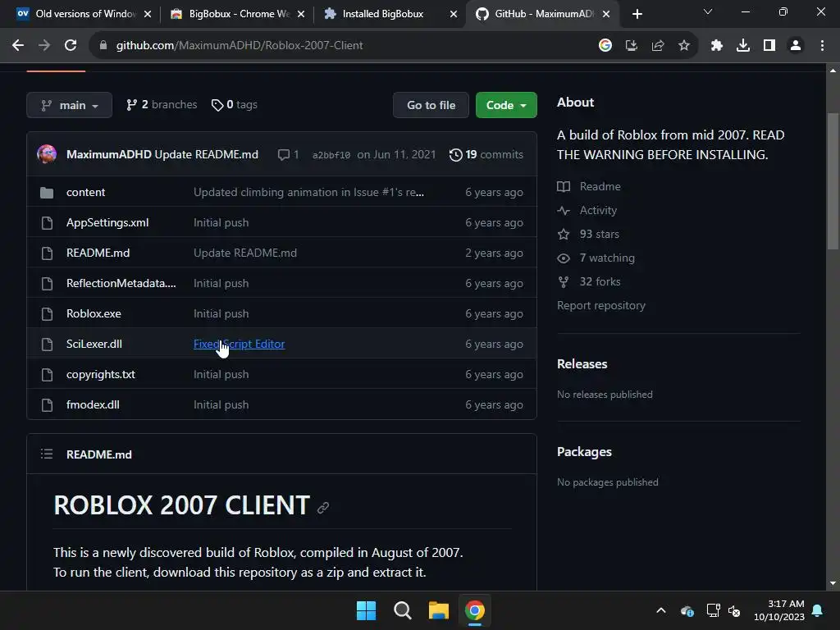
Task: Switch to the Installed BigBobux tab
Action: tap(388, 14)
